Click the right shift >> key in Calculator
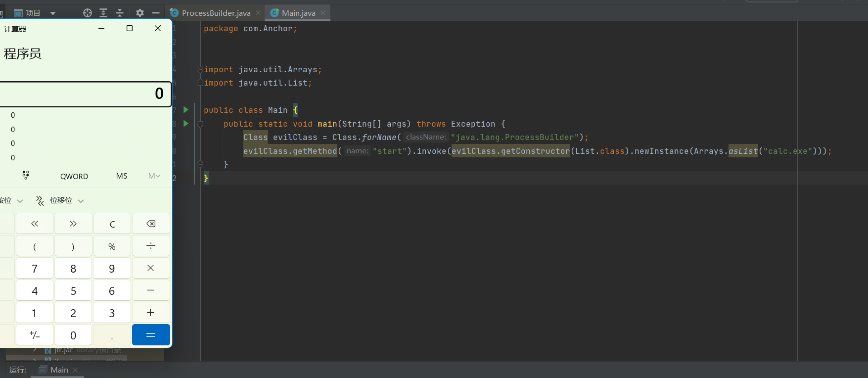The image size is (868, 378). point(73,224)
